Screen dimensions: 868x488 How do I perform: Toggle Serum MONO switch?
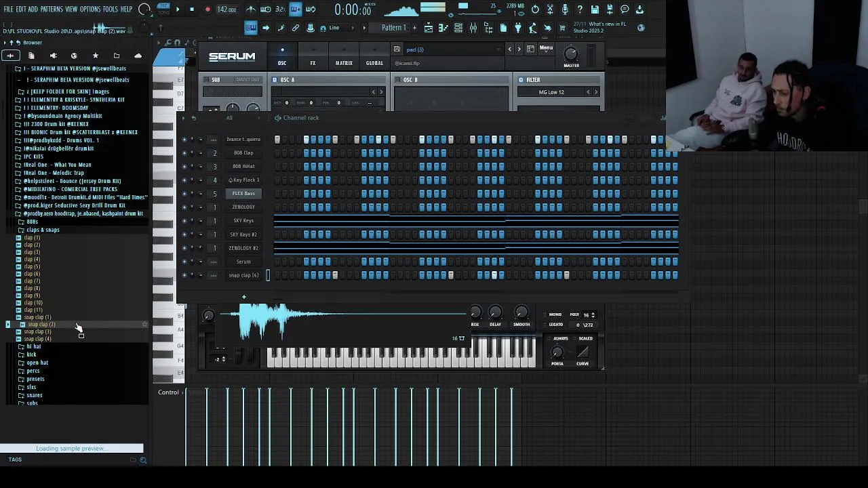point(544,314)
